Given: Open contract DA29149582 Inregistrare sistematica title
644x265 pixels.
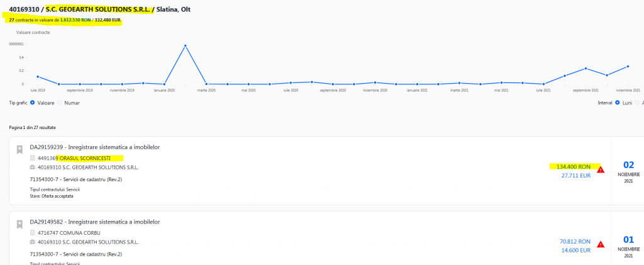Looking at the screenshot, I should pyautogui.click(x=94, y=222).
